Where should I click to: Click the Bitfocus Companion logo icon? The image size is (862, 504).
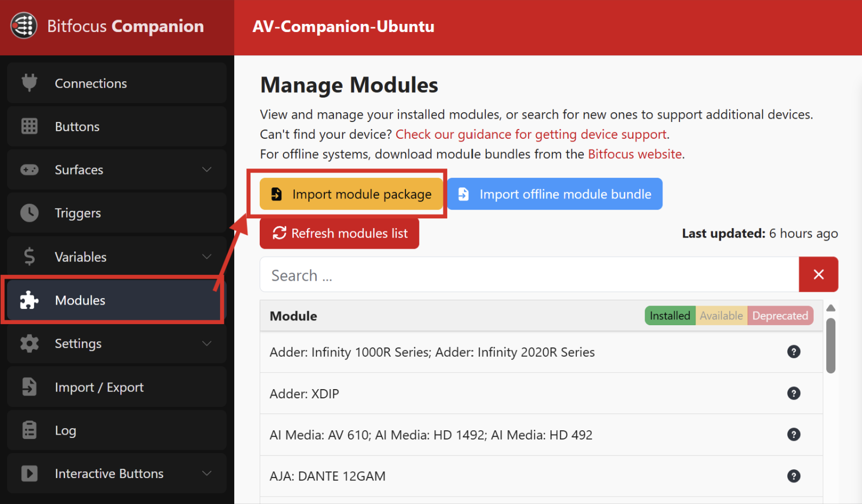24,26
